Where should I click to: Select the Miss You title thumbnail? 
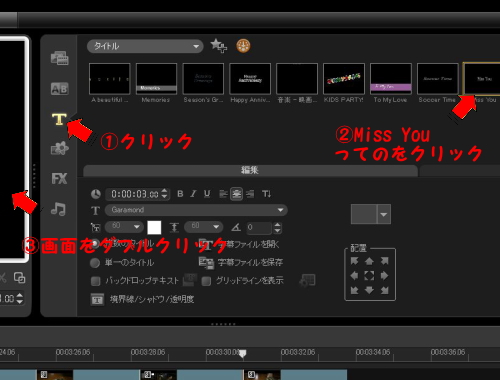click(x=482, y=79)
